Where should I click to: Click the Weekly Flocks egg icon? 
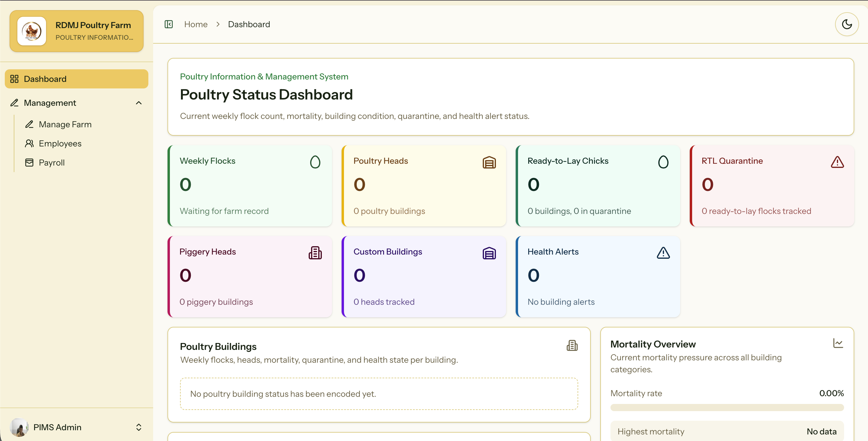pos(315,162)
